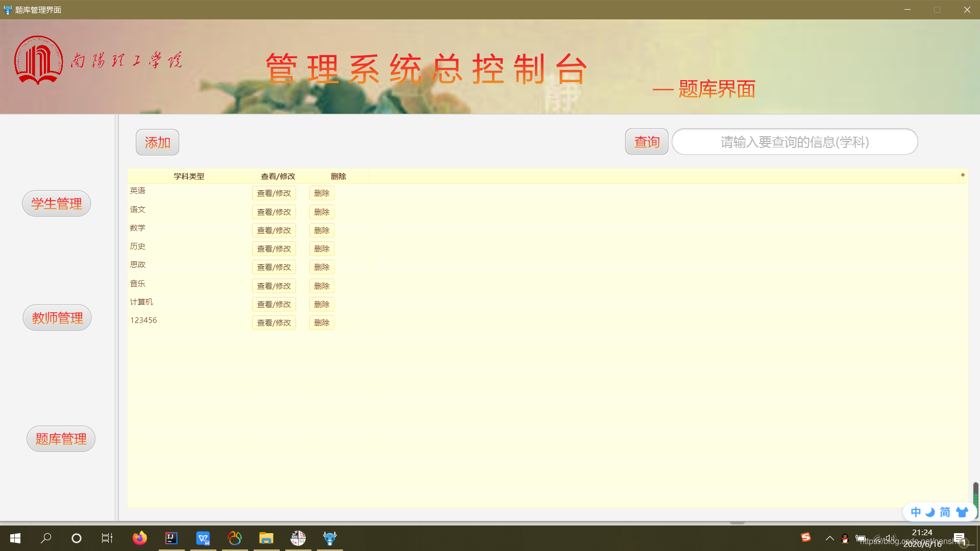Viewport: 980px width, 551px height.
Task: Toggle full/half-width mode with the moon icon
Action: point(930,512)
